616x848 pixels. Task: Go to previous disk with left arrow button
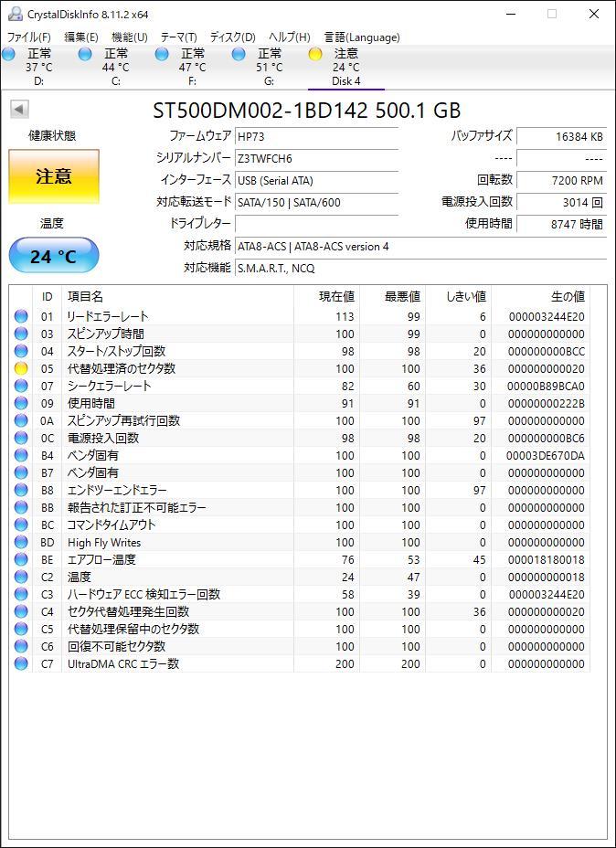click(x=19, y=110)
